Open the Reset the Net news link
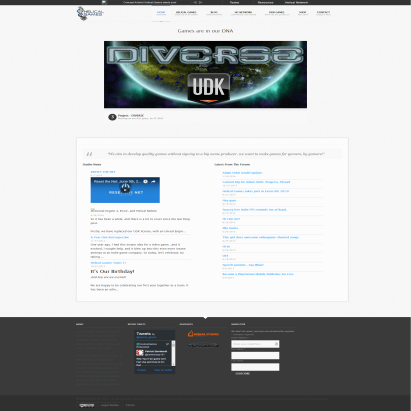The height and width of the screenshot is (411, 411). pyautogui.click(x=103, y=172)
